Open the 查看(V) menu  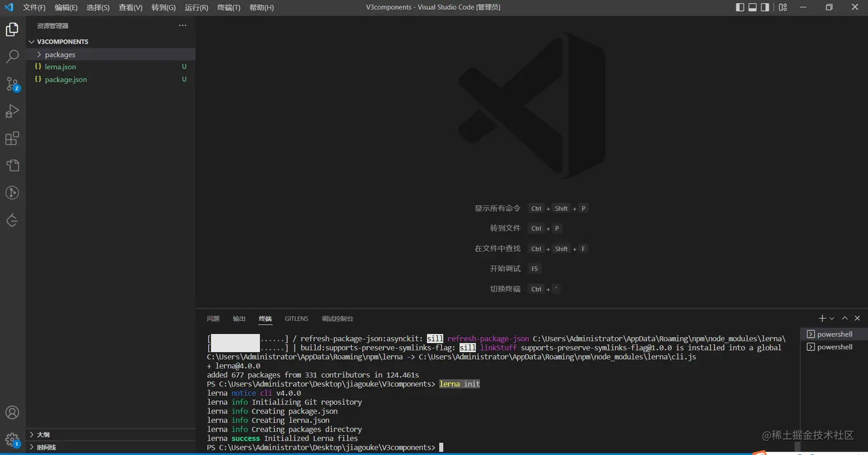(x=131, y=7)
